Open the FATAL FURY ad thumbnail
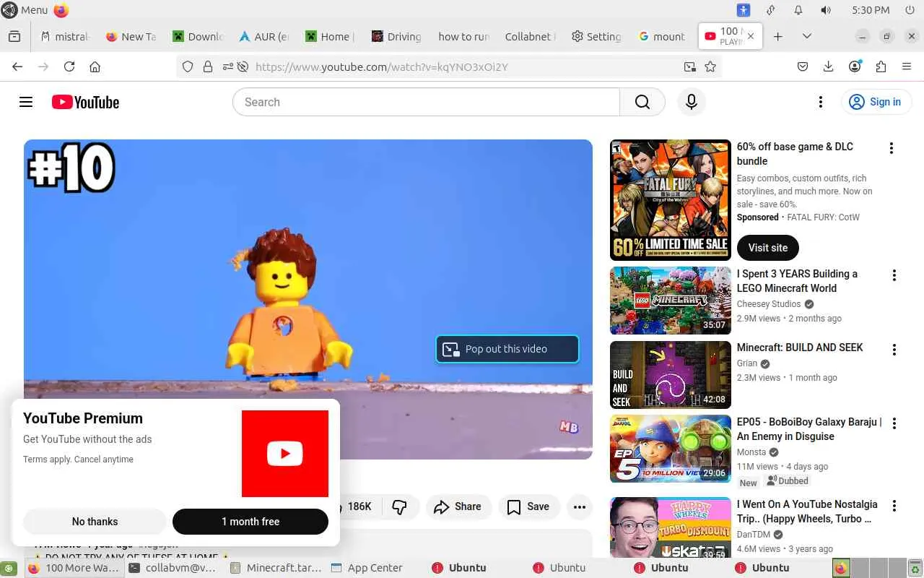 [x=671, y=199]
